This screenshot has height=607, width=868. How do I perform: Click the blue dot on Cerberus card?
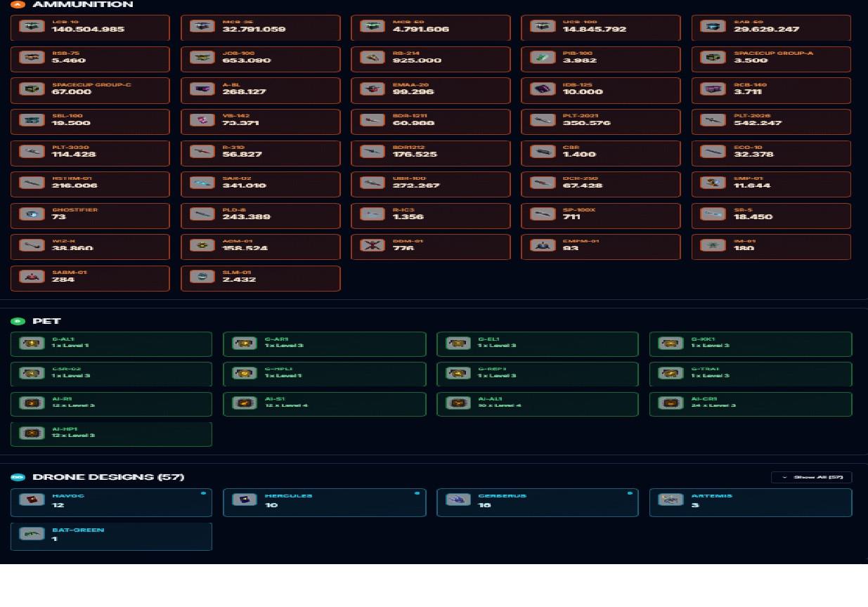tap(630, 493)
